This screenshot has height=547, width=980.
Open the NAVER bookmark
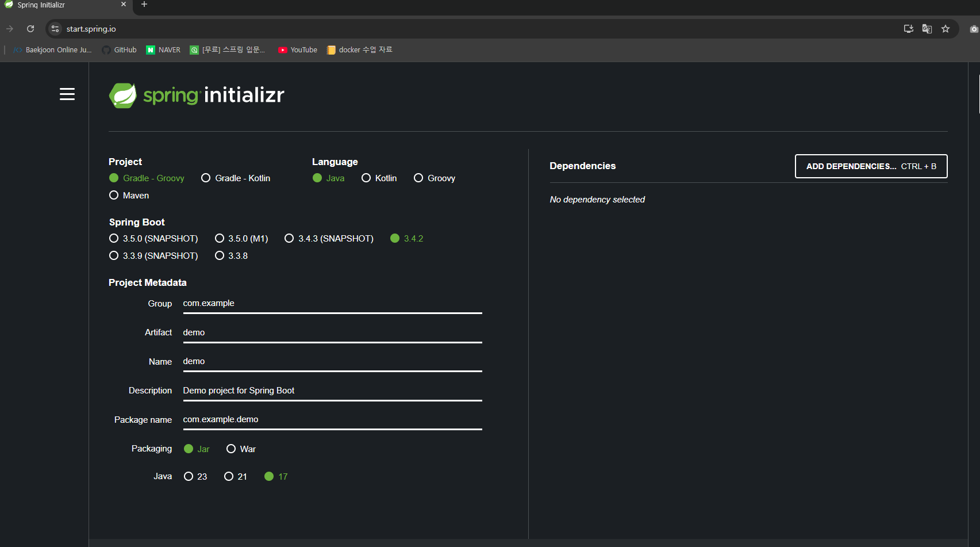(x=163, y=50)
